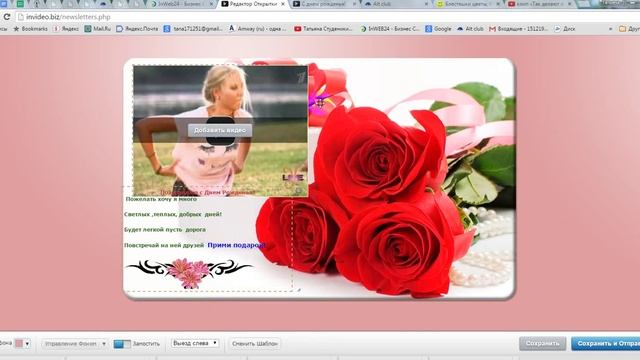640x360 pixels.
Task: Click the text line Пожелать хочу я много
Action: click(161, 199)
